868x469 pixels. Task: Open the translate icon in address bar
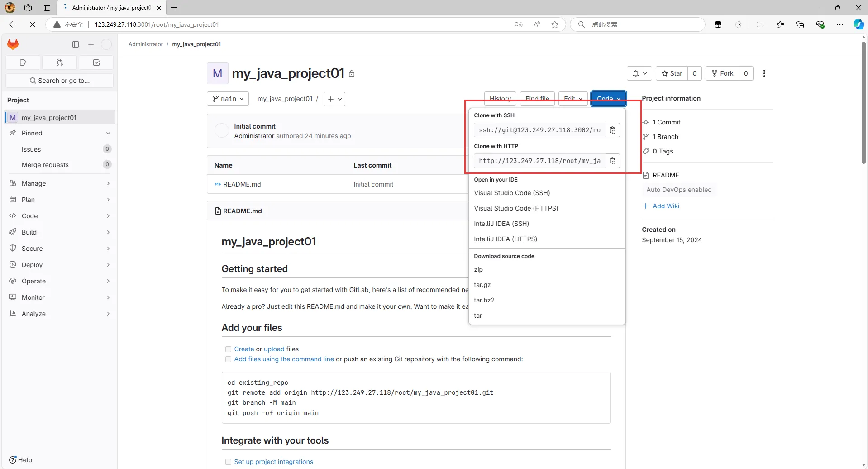point(519,24)
